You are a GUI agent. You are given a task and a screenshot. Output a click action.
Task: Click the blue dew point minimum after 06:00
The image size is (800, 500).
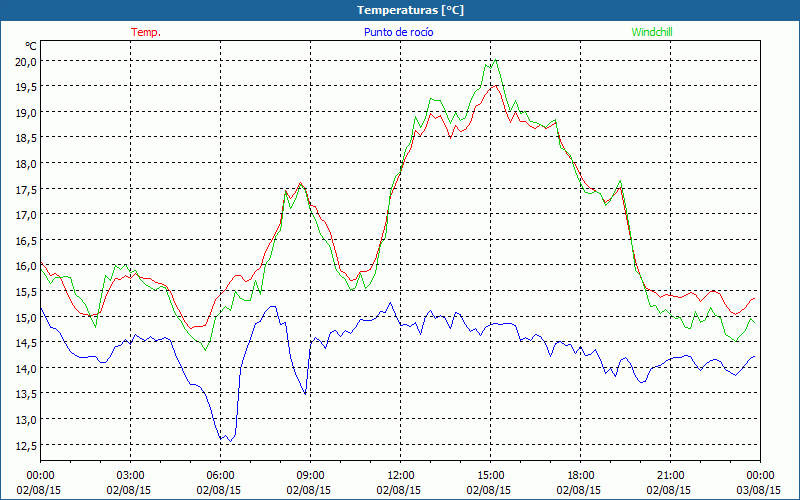pos(231,441)
